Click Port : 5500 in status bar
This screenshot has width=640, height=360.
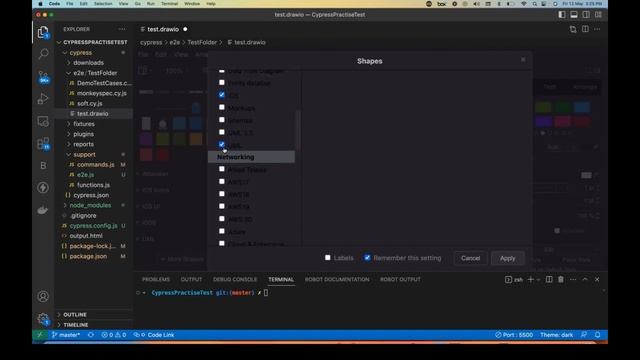coord(514,335)
